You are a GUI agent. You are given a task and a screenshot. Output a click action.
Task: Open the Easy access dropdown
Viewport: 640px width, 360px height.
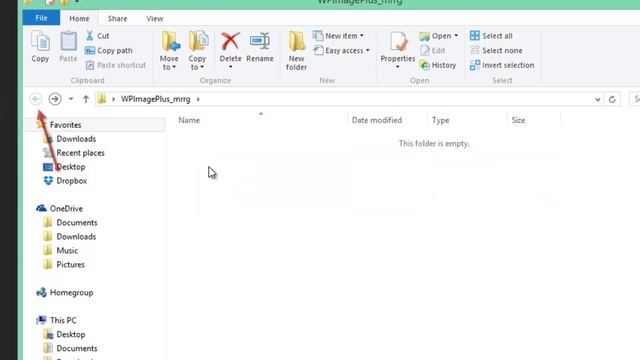342,51
